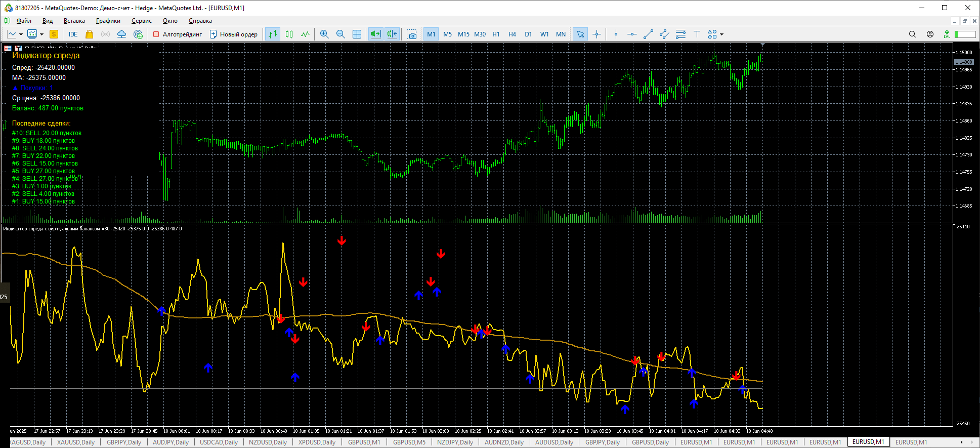Viewport: 980px width, 448px height.
Task: Click the 'Баланс: 487.00 пунктов' text
Action: click(48, 108)
